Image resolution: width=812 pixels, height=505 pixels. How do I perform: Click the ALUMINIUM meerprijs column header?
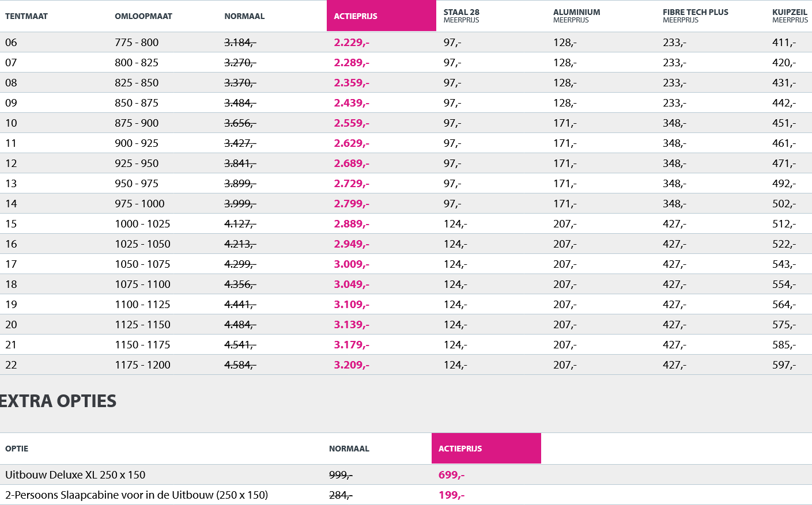tap(576, 16)
